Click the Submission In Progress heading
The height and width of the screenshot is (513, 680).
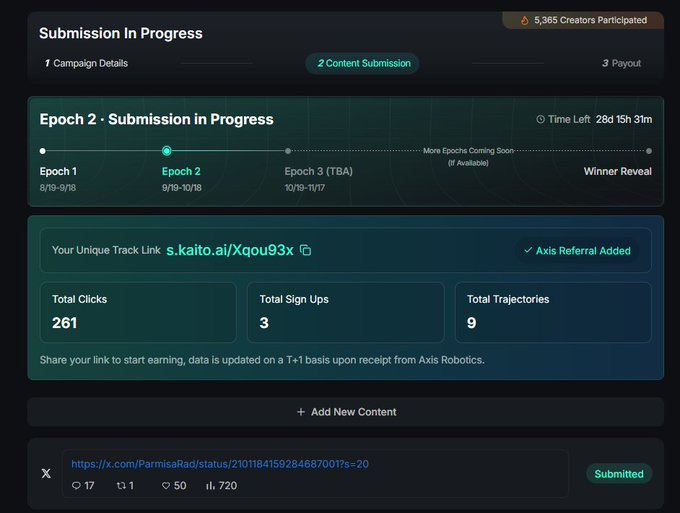tap(121, 33)
